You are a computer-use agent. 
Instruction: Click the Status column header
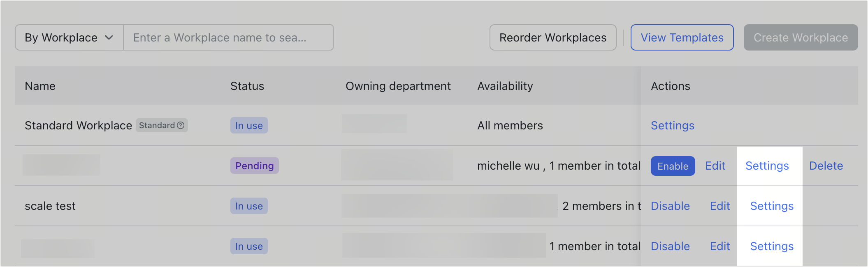click(x=247, y=86)
